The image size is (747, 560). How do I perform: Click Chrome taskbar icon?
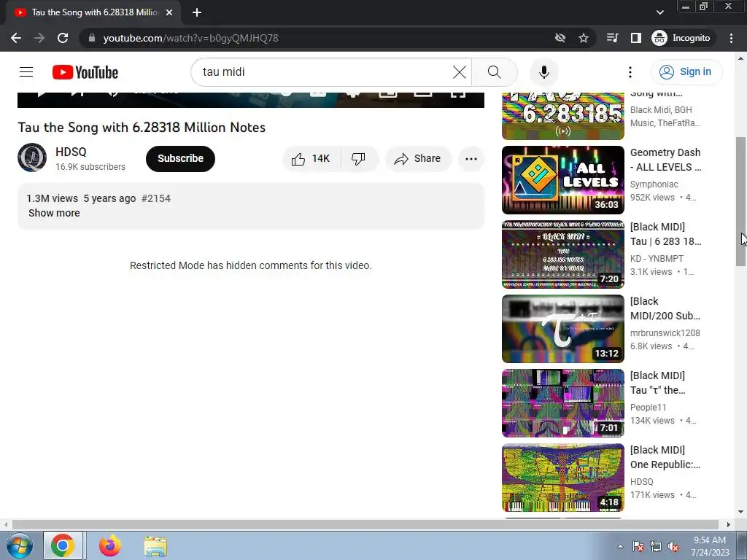pos(63,545)
